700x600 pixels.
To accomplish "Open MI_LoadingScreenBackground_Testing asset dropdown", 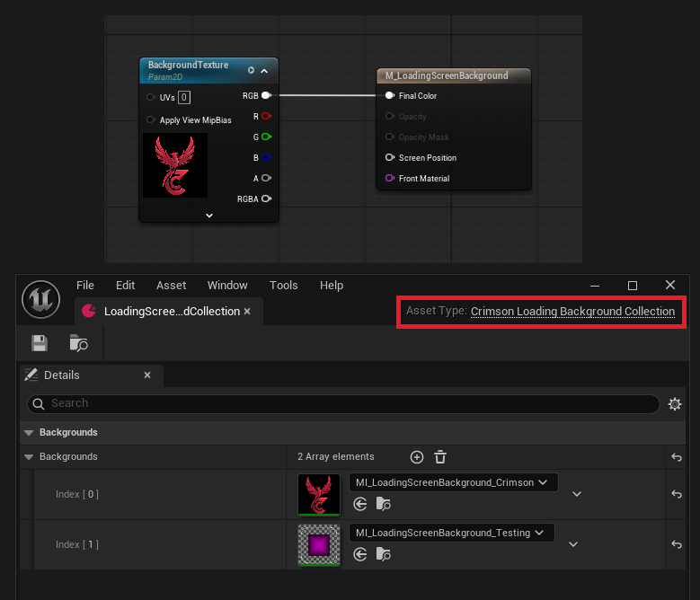I will (452, 533).
